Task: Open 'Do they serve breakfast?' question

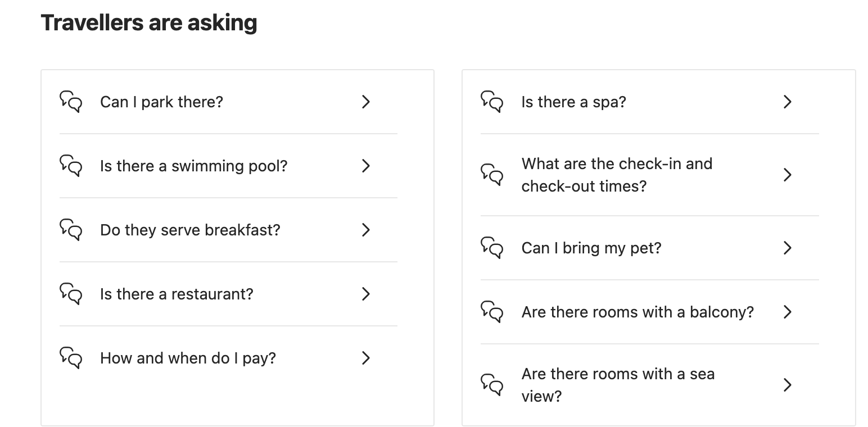Action: point(190,230)
